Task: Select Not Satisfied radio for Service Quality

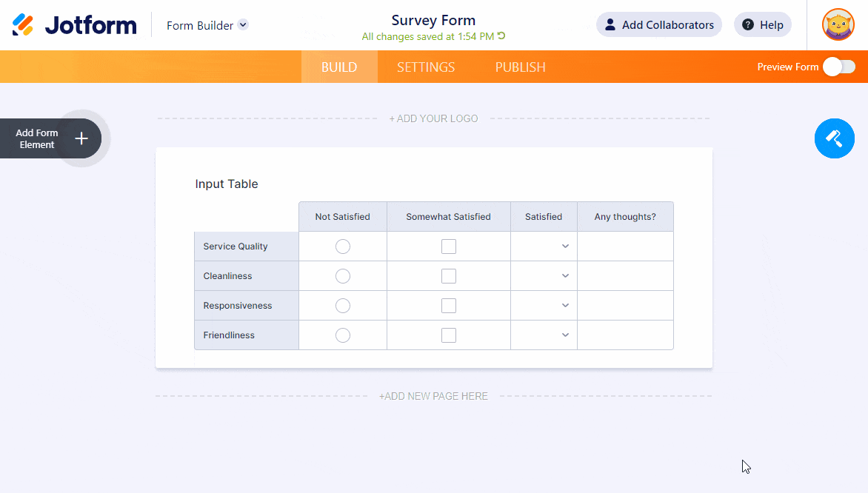Action: point(343,246)
